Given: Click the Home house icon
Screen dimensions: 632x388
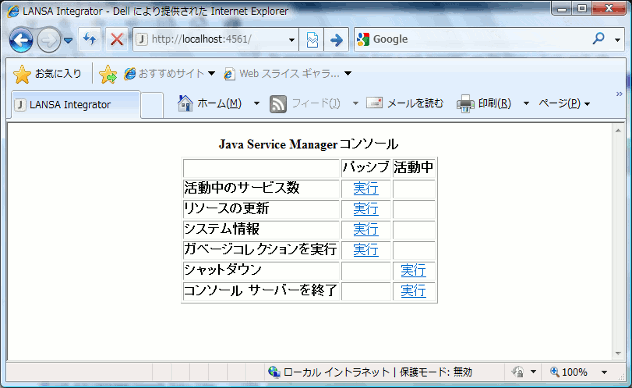Looking at the screenshot, I should (x=185, y=104).
